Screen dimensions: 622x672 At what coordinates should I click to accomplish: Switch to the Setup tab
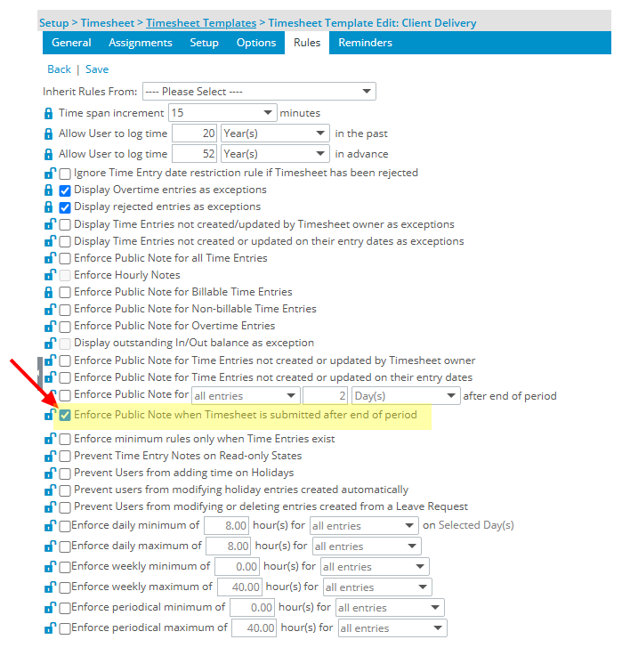pos(205,43)
